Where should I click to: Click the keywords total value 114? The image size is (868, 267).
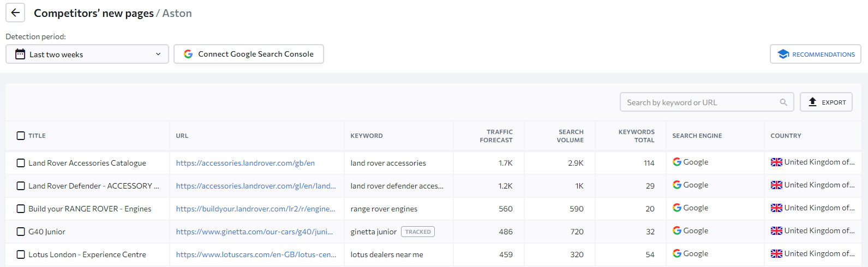(x=649, y=163)
